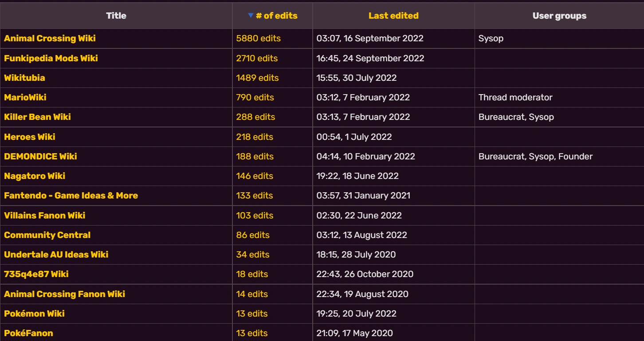Viewport: 644px width, 341px height.
Task: Sort table by Title column
Action: pyautogui.click(x=116, y=16)
